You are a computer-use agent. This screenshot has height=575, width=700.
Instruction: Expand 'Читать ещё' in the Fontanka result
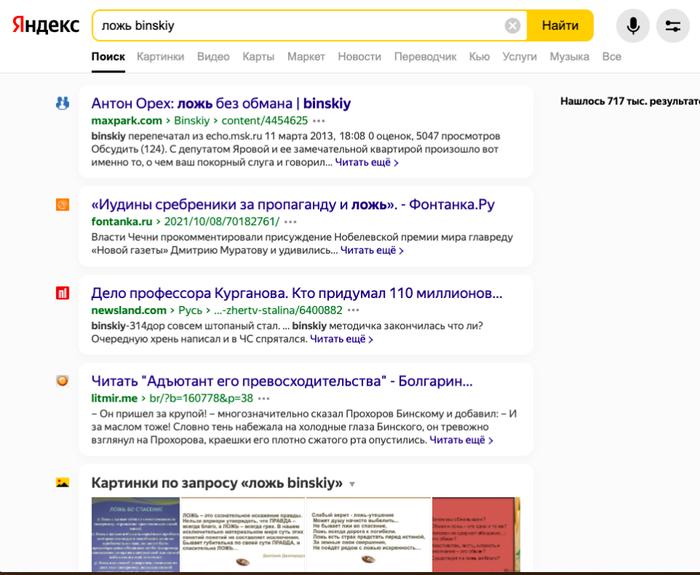pos(372,250)
